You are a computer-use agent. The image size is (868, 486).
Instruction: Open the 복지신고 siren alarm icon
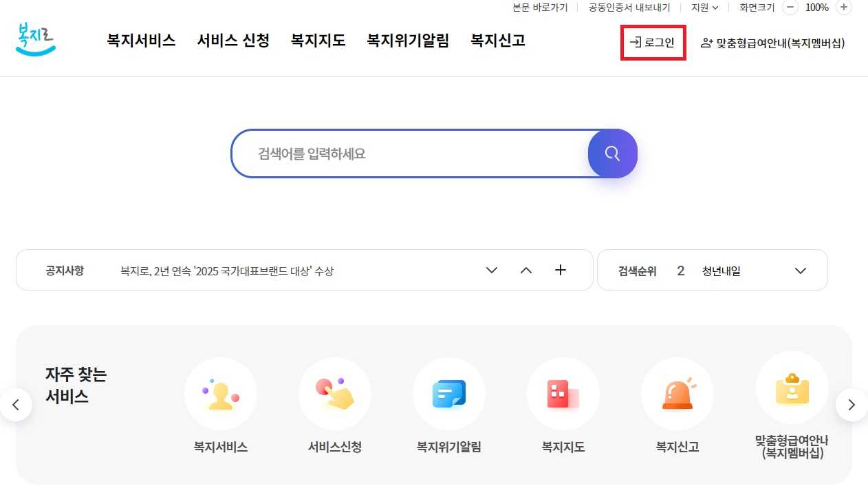(677, 393)
